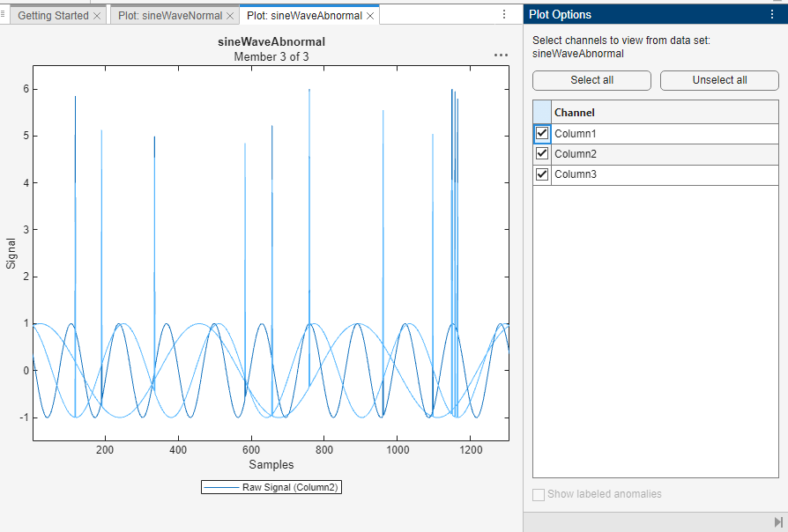Close the Plot: sineWaveAbnormal tab
The image size is (788, 532).
point(370,16)
